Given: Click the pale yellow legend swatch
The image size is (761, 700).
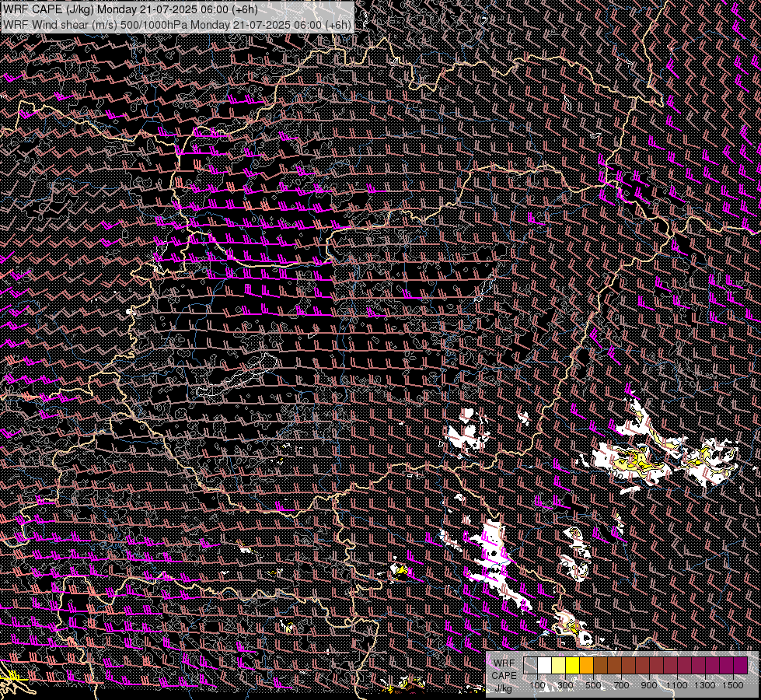Looking at the screenshot, I should 559,665.
